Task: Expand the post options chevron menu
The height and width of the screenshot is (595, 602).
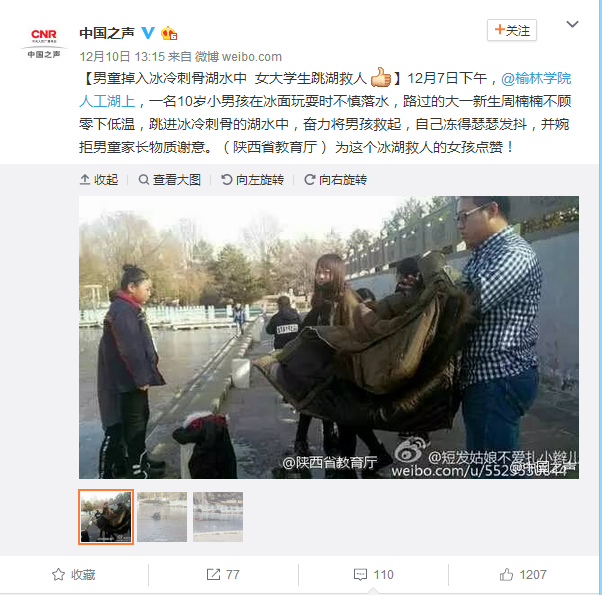Action: [x=572, y=24]
